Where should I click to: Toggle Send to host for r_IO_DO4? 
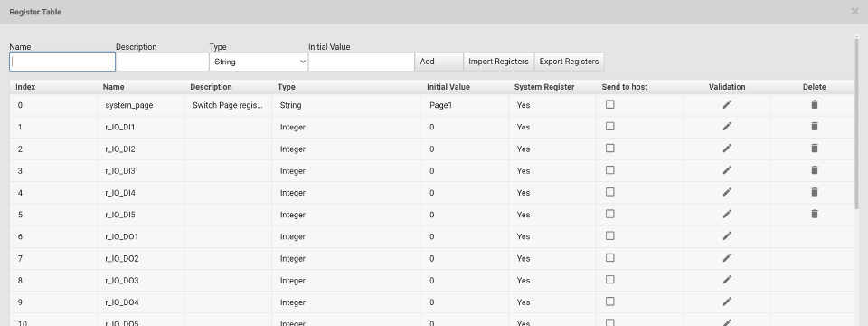click(610, 302)
